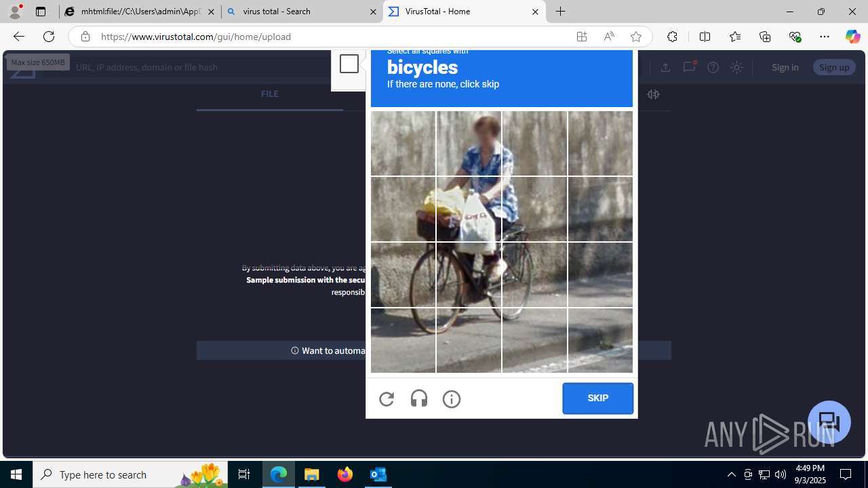Screen dimensions: 868x488
Task: Click the Sign up button
Action: point(834,67)
